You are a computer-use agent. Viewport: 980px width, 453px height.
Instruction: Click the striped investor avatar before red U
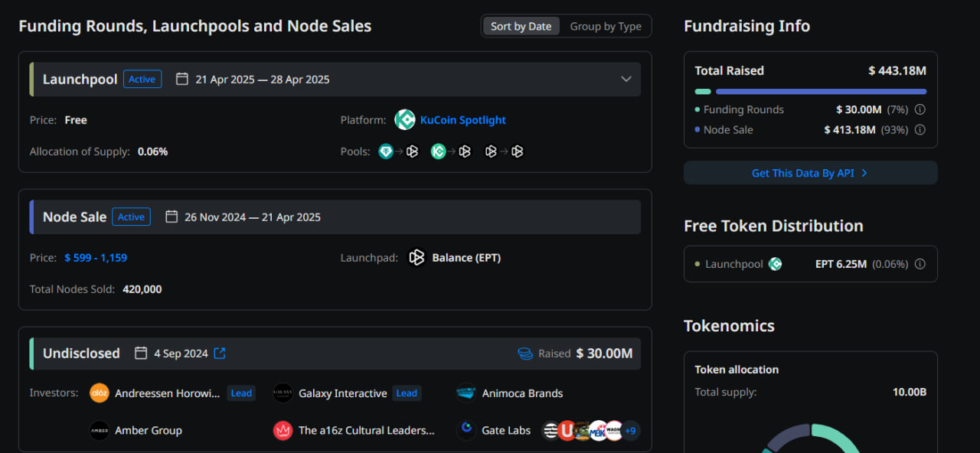point(550,431)
